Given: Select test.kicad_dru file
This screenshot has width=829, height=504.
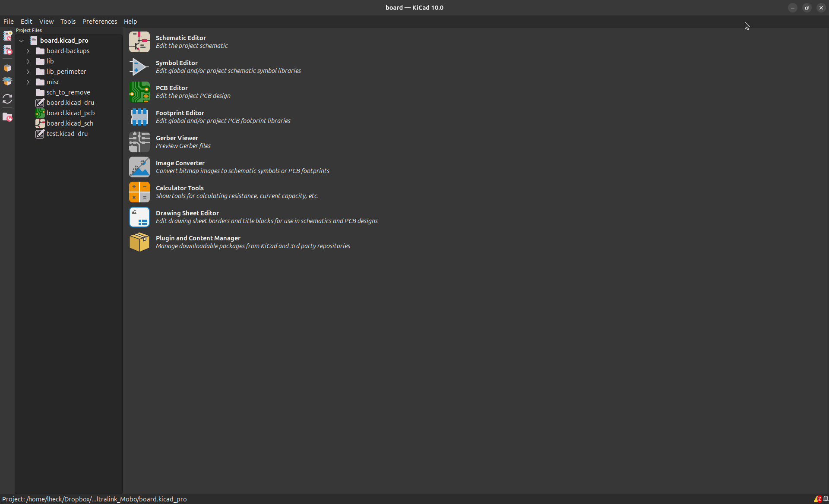Looking at the screenshot, I should pos(67,134).
